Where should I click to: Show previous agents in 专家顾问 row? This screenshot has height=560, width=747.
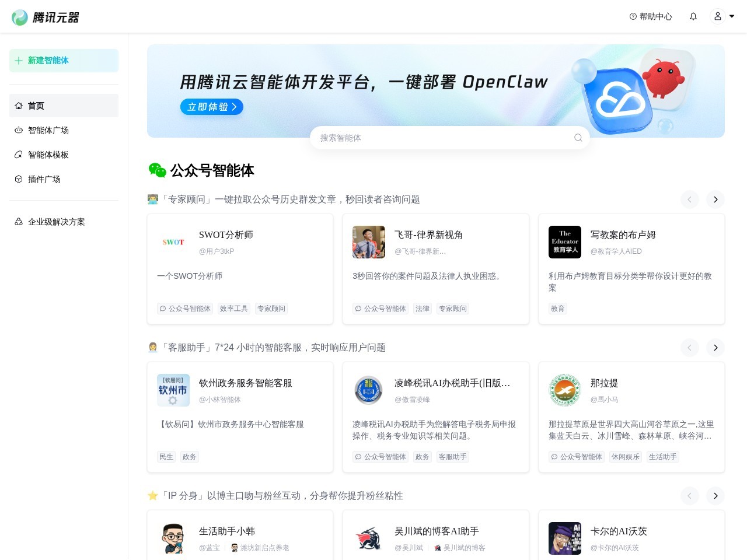(689, 199)
